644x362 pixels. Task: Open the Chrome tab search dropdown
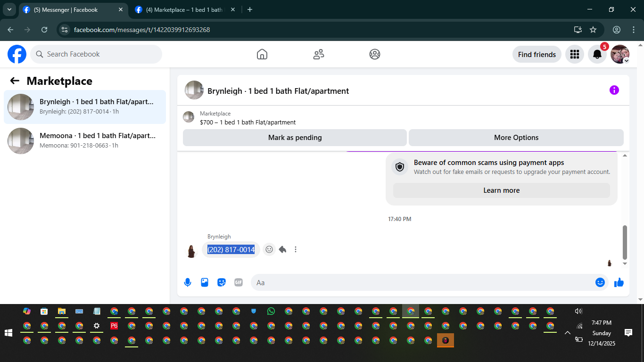tap(9, 9)
